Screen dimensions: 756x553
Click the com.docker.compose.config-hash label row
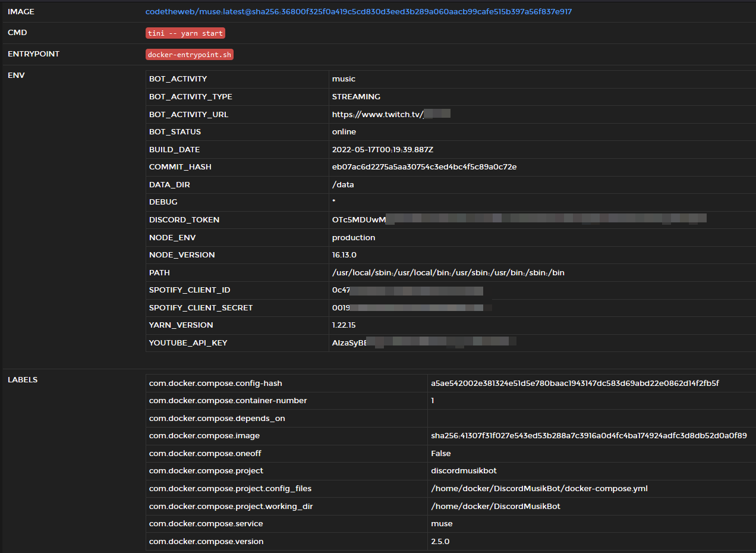pyautogui.click(x=216, y=383)
